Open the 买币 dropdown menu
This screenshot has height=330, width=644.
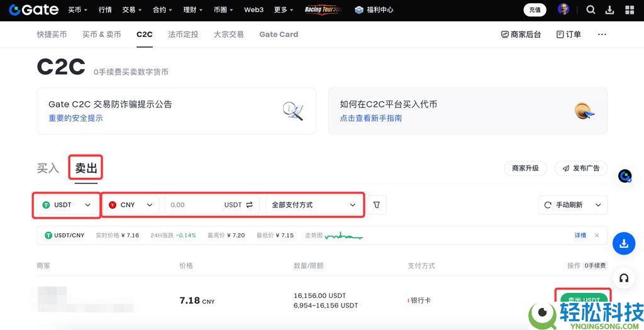(x=78, y=10)
